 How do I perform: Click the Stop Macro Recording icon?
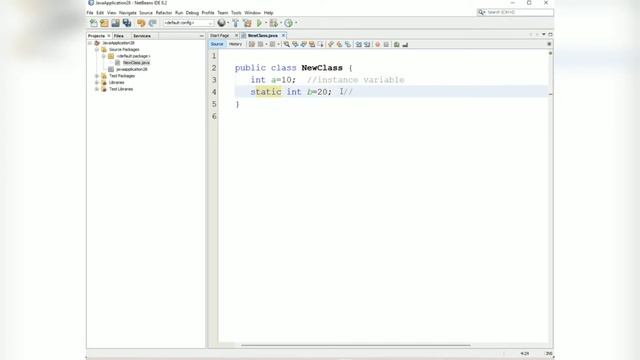pyautogui.click(x=386, y=44)
